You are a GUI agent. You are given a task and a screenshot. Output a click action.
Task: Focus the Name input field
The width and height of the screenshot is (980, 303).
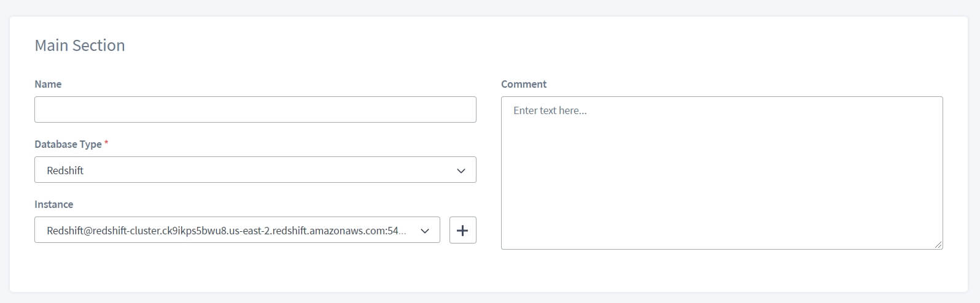coord(255,109)
